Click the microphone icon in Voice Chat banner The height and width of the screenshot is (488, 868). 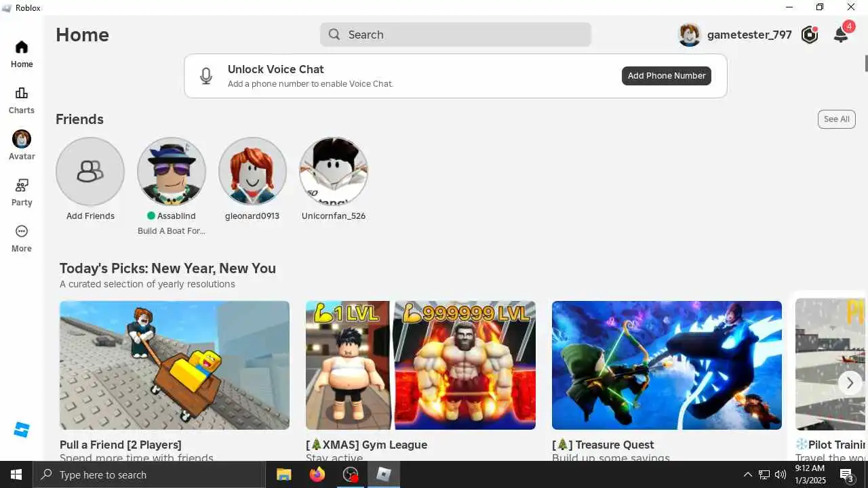[206, 76]
